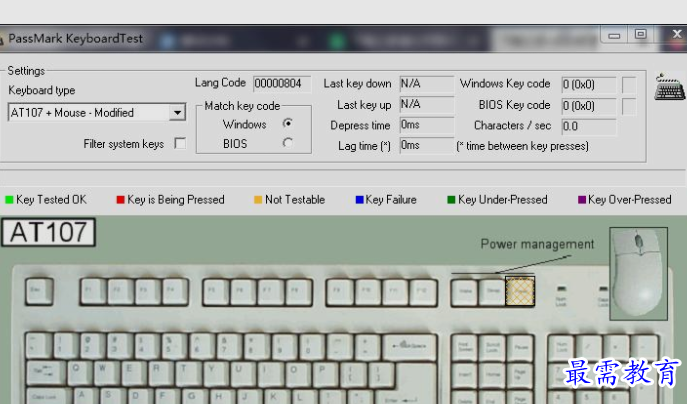
Task: Click the small box beside Windows Key code
Action: point(629,85)
